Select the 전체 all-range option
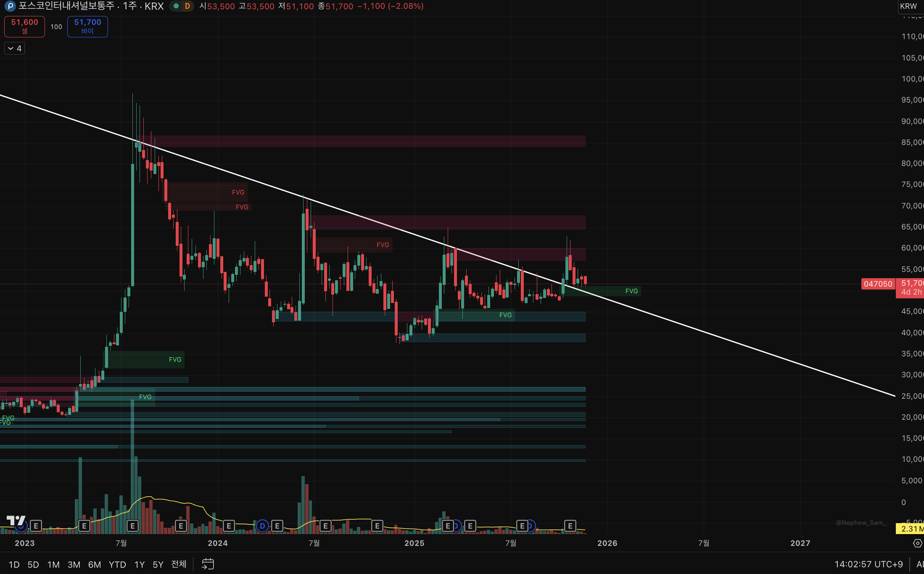The width and height of the screenshot is (924, 574). (179, 564)
